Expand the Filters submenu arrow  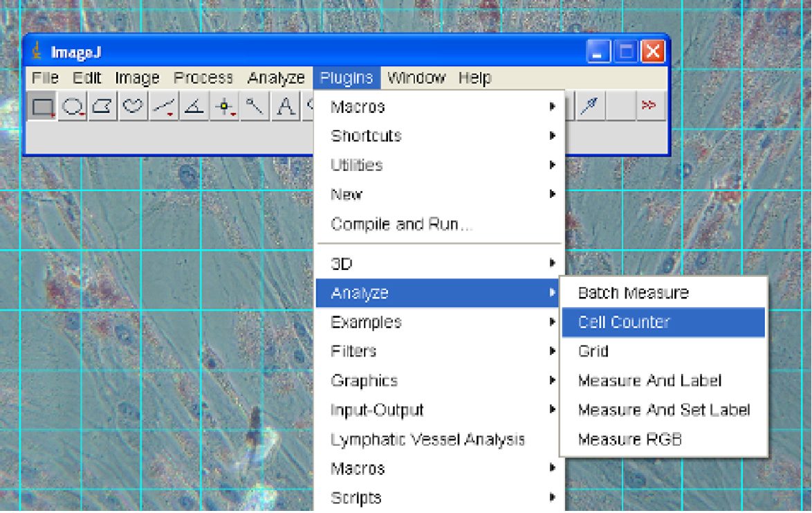pyautogui.click(x=553, y=351)
